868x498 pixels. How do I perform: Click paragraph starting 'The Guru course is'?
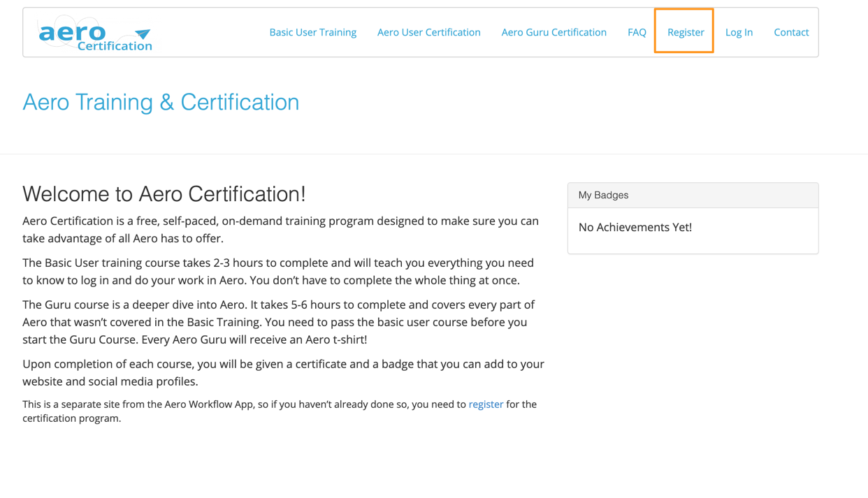(279, 322)
